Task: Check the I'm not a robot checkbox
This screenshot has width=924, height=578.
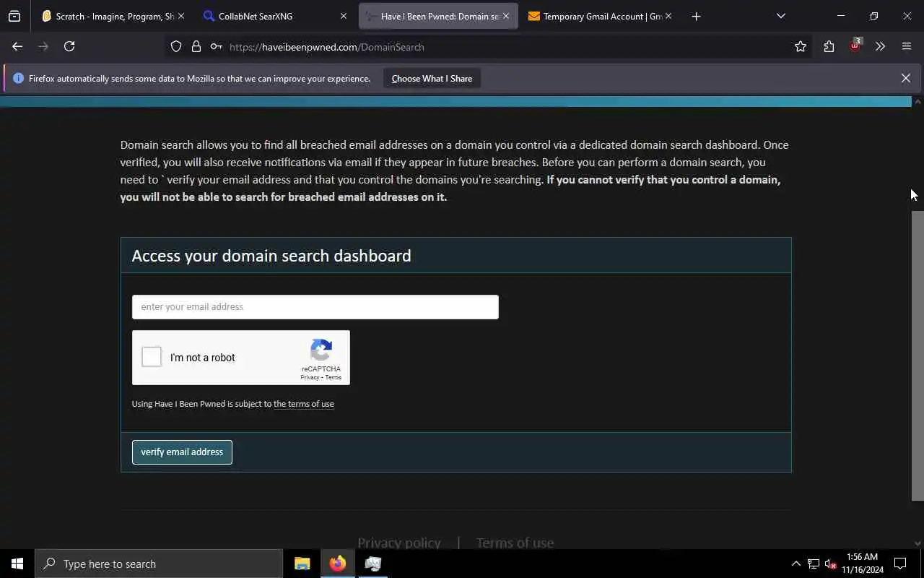Action: [152, 357]
